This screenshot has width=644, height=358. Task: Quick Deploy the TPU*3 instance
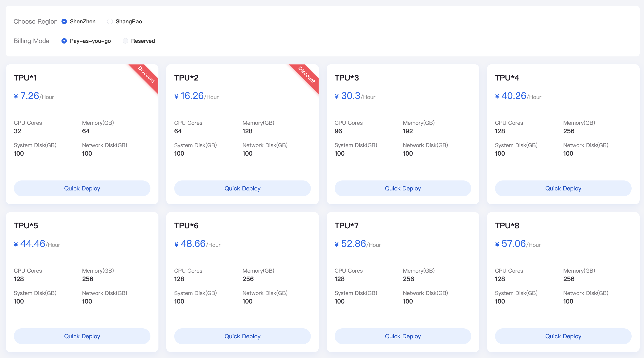pyautogui.click(x=402, y=188)
